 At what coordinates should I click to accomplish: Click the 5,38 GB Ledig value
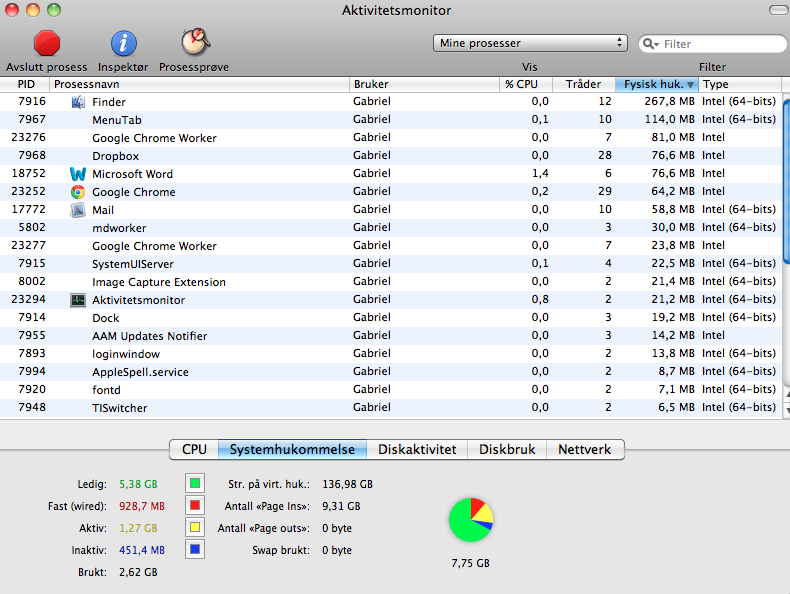(138, 484)
